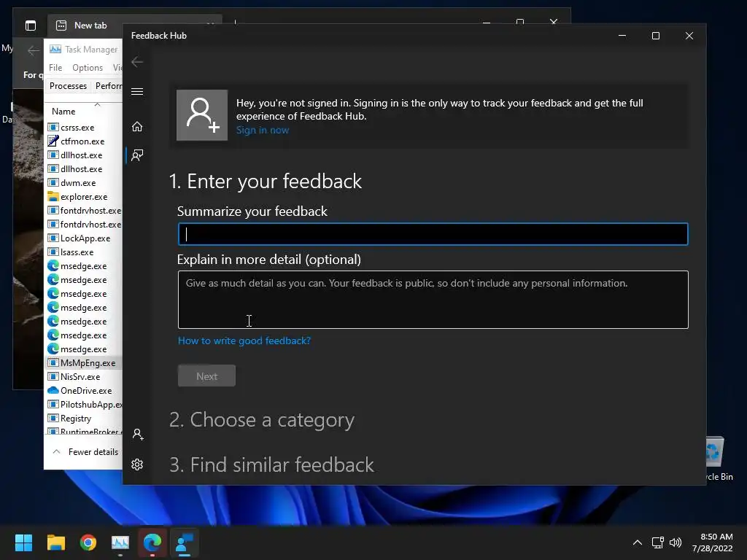Viewport: 747px width, 560px height.
Task: Focus the Summarize your feedback field
Action: coord(433,234)
